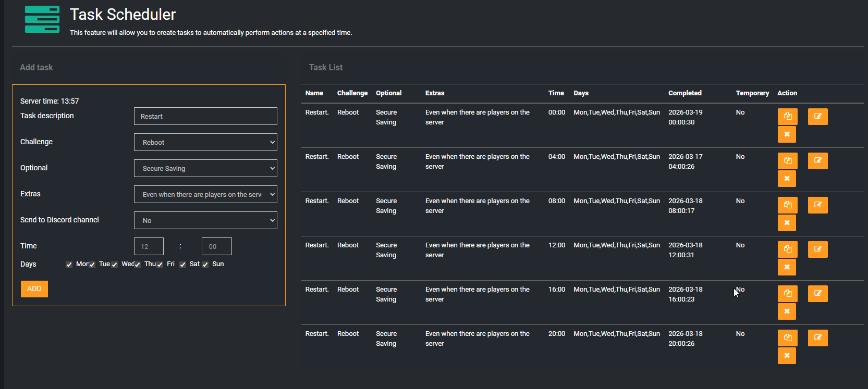This screenshot has width=868, height=389.
Task: Edit the 20:00 restart task
Action: (817, 338)
